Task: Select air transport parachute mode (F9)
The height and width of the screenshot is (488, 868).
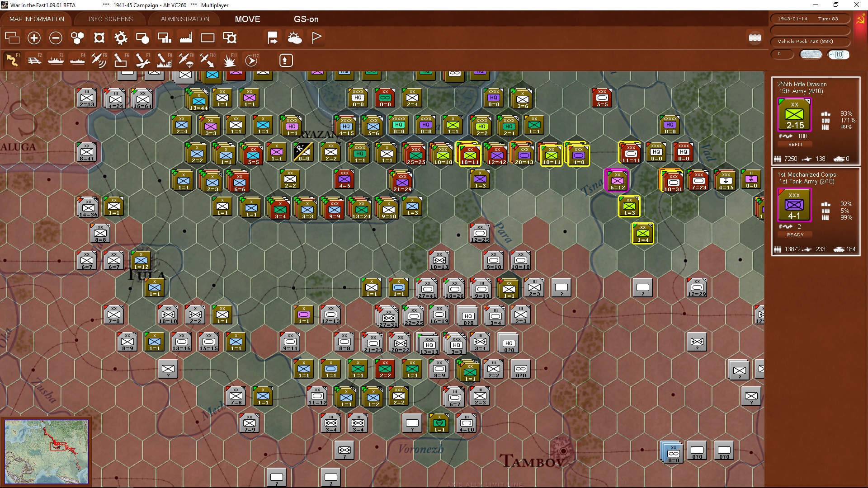Action: pos(185,60)
